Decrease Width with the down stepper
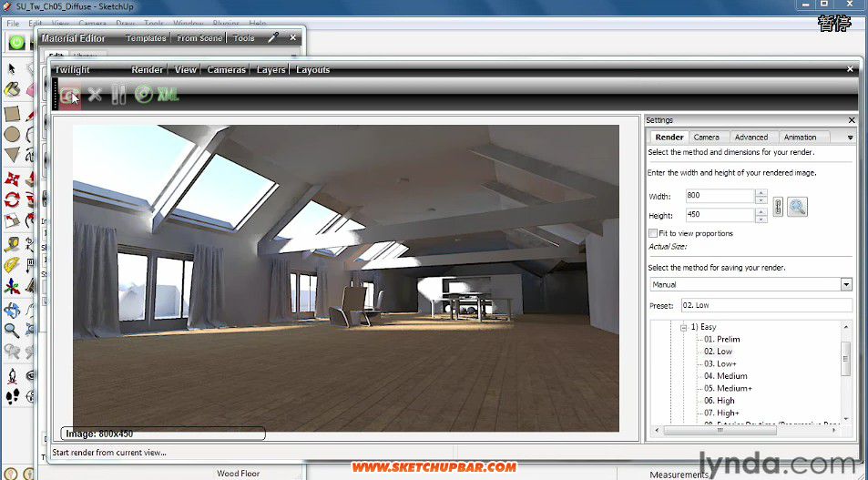Screen dimensions: 868x480 click(761, 199)
